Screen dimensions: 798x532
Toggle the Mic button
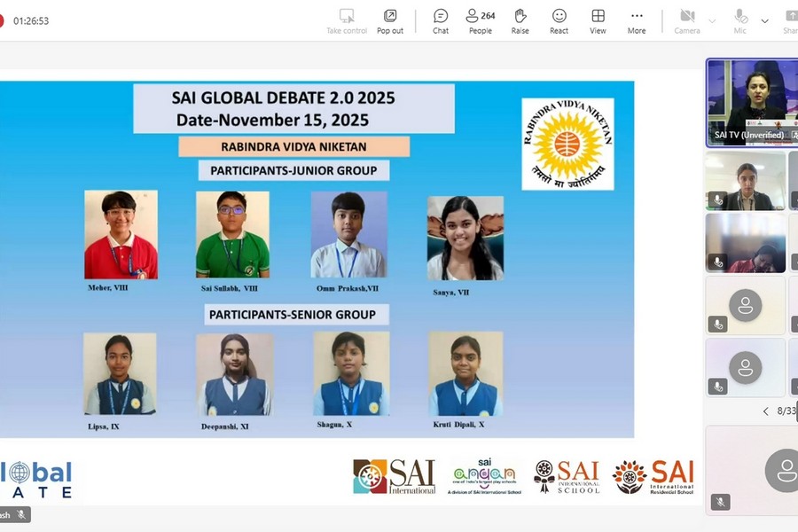(x=740, y=20)
